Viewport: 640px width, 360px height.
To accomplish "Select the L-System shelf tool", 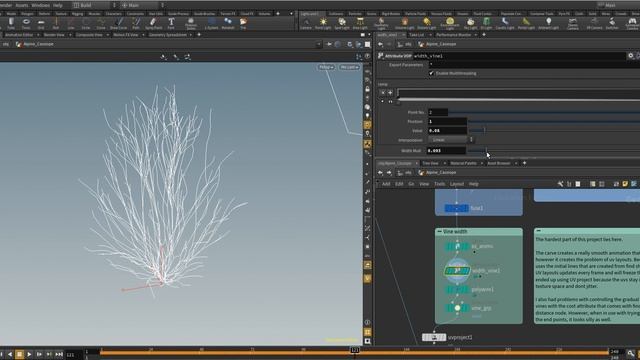I will pos(211,23).
